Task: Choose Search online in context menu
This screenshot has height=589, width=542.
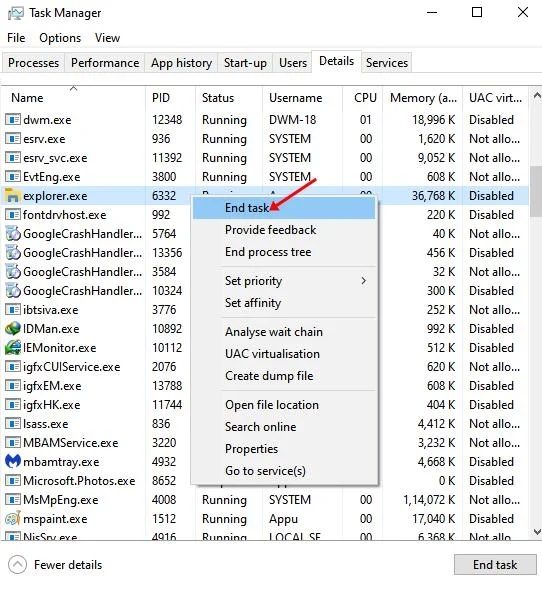Action: (284, 427)
